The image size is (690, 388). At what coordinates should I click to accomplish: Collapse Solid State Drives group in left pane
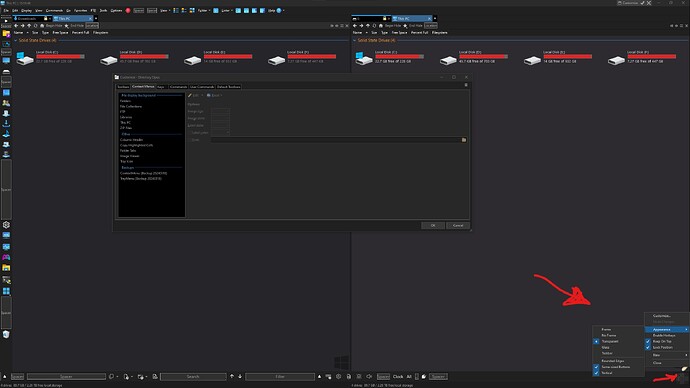pyautogui.click(x=16, y=40)
